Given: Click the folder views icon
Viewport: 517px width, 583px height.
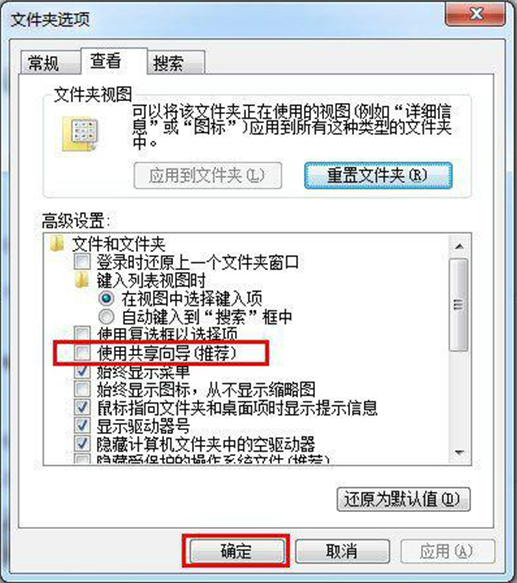Looking at the screenshot, I should point(80,133).
